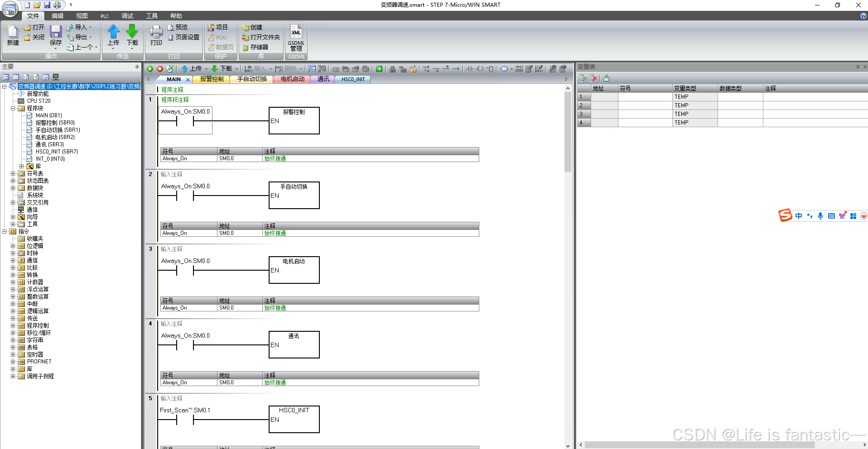Click the help question mark icon
This screenshot has height=449, width=868.
pyautogui.click(x=863, y=16)
